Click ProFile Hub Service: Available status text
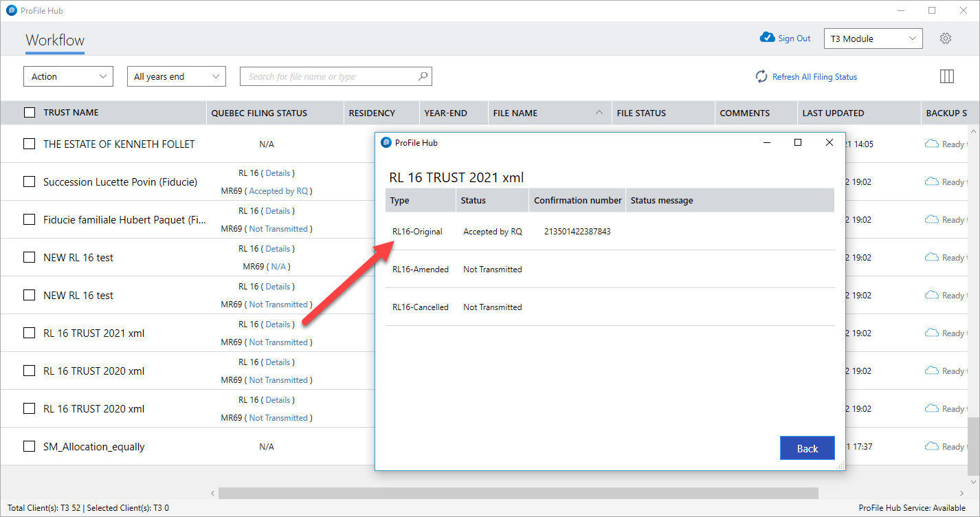 tap(912, 508)
